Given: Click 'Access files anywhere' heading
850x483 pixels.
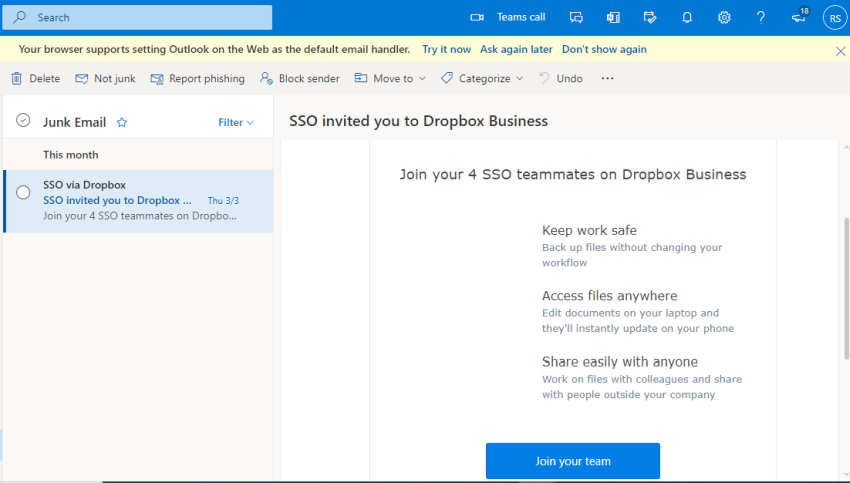Looking at the screenshot, I should [x=609, y=296].
